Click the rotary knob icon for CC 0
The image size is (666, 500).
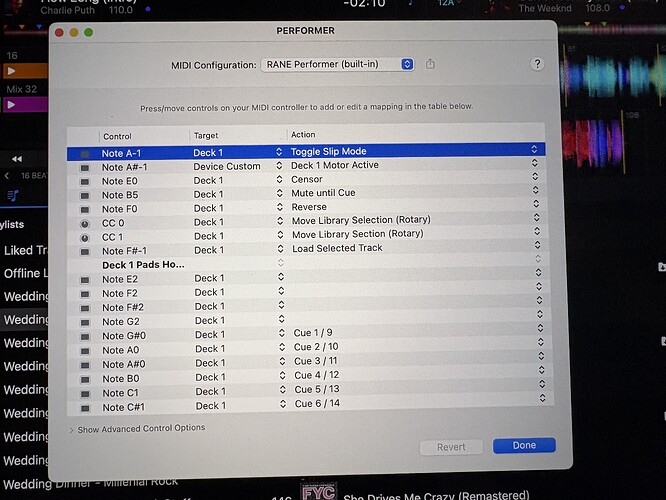click(x=85, y=222)
